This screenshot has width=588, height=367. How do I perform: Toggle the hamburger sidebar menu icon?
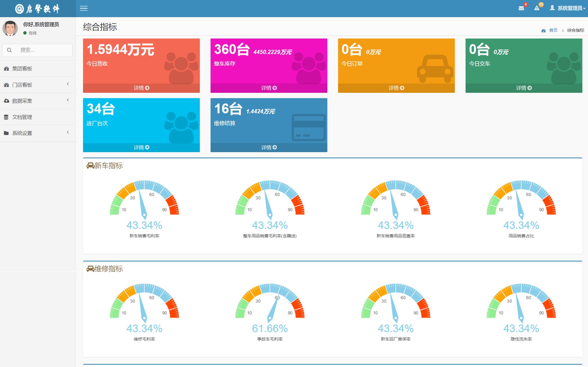84,8
